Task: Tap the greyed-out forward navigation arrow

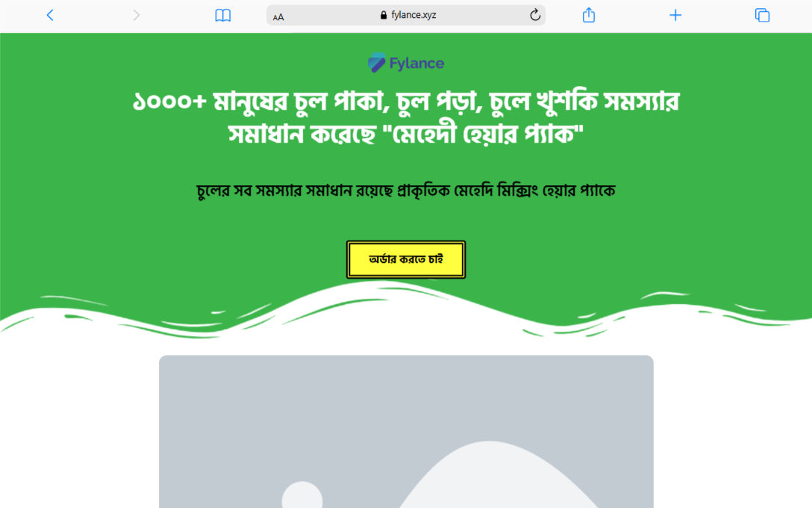Action: click(x=136, y=15)
